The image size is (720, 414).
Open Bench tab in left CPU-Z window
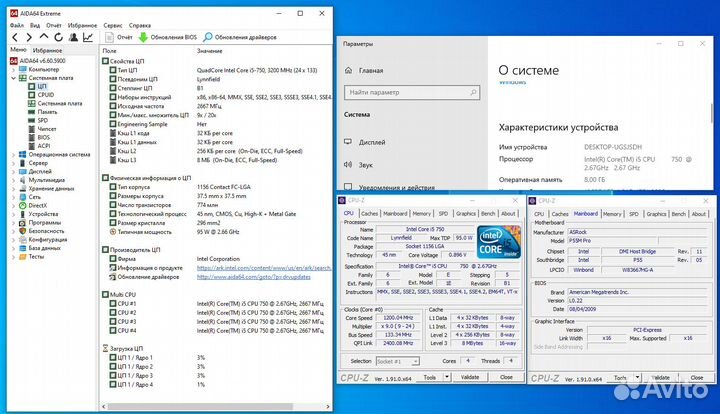click(x=488, y=213)
